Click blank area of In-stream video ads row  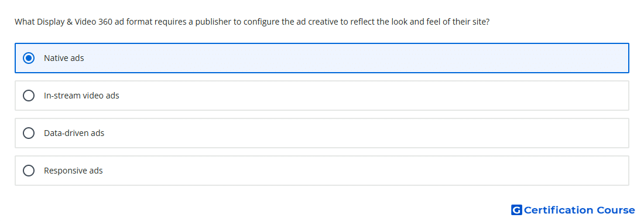click(369, 96)
